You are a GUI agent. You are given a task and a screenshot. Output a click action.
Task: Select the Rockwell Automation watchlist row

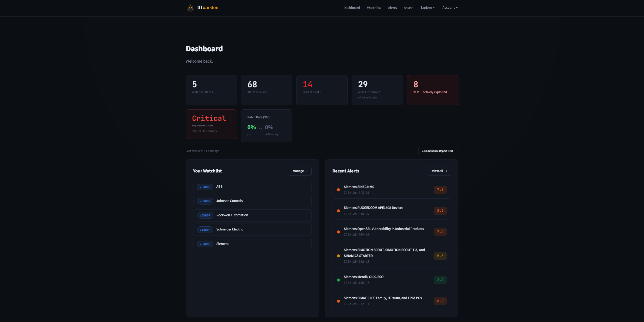[x=252, y=215]
